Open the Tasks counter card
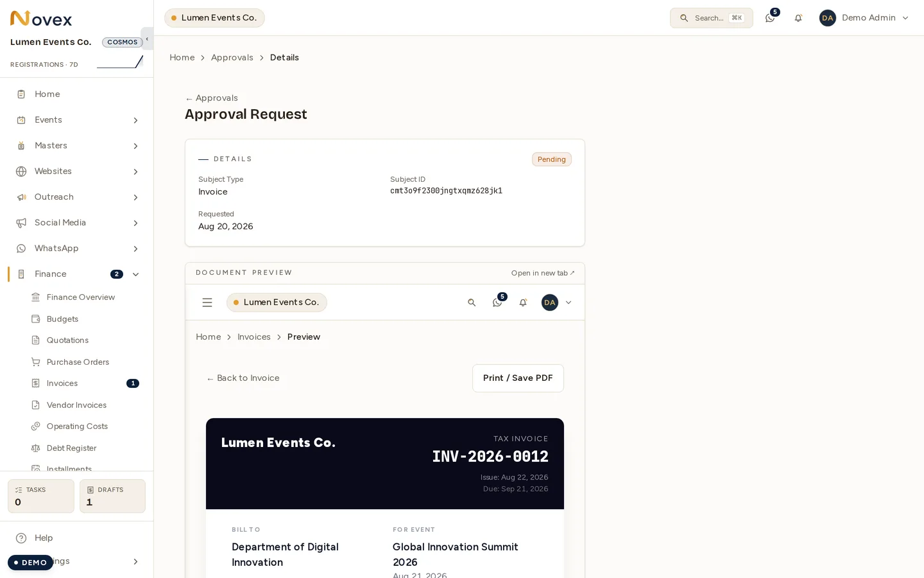The width and height of the screenshot is (924, 578). click(x=41, y=496)
